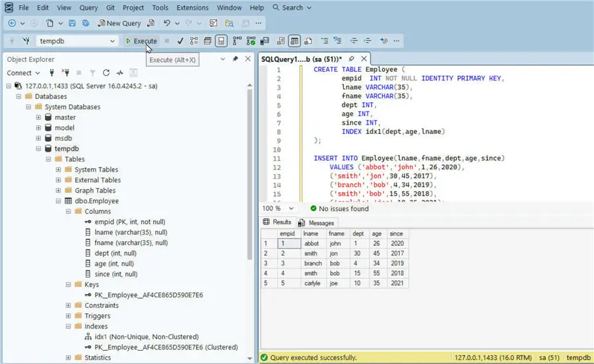
Task: Click the Execute button
Action: coord(141,41)
